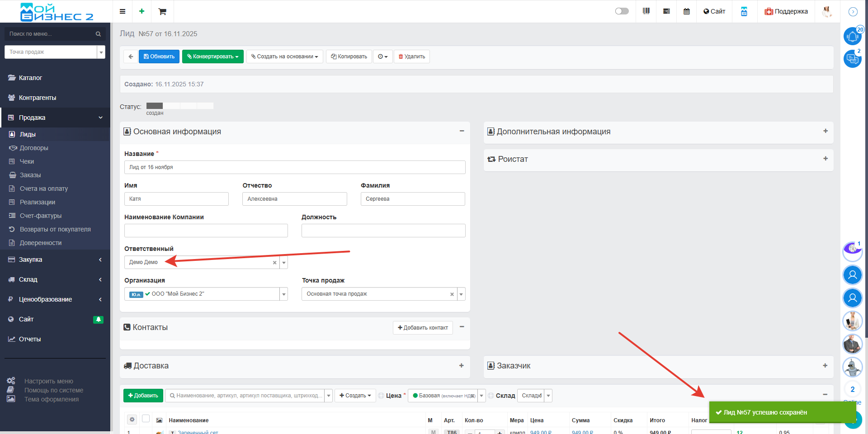
Task: Click the green plus icon in header
Action: pos(142,11)
